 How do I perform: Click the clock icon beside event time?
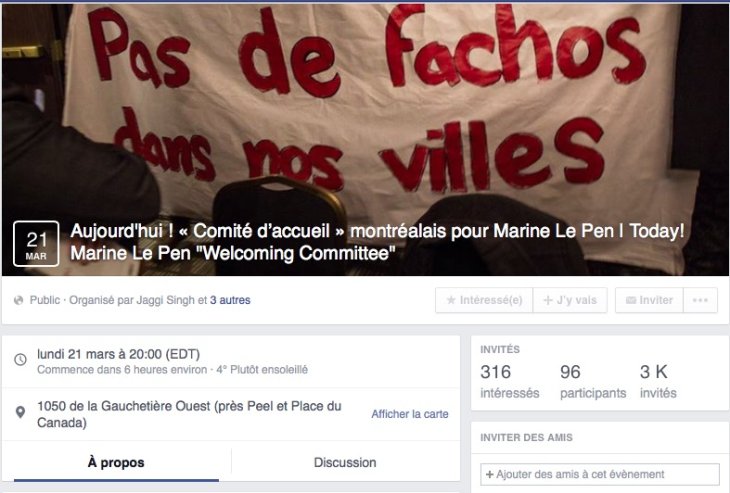click(20, 359)
